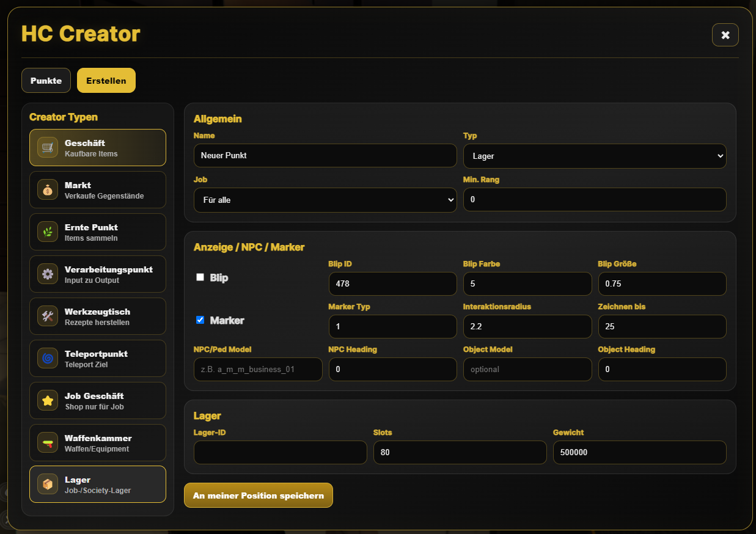This screenshot has width=756, height=534.
Task: Click the gear icon for Verarbeitungspunkt
Action: (x=48, y=274)
